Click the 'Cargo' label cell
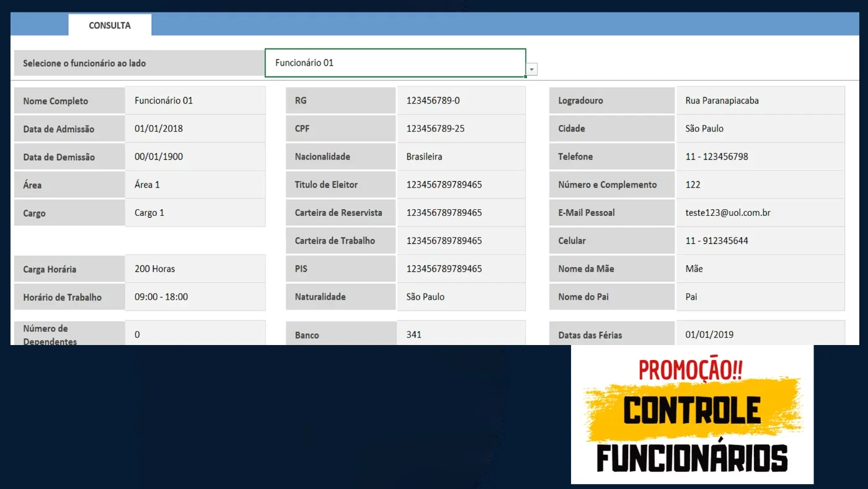868x489 pixels. pyautogui.click(x=69, y=213)
